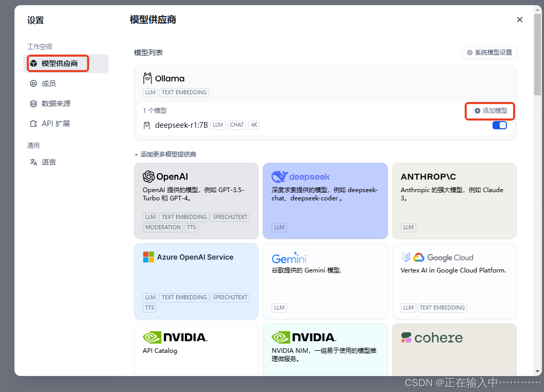544x392 pixels.
Task: Click the LLM tag on the deepseek card
Action: 279,227
